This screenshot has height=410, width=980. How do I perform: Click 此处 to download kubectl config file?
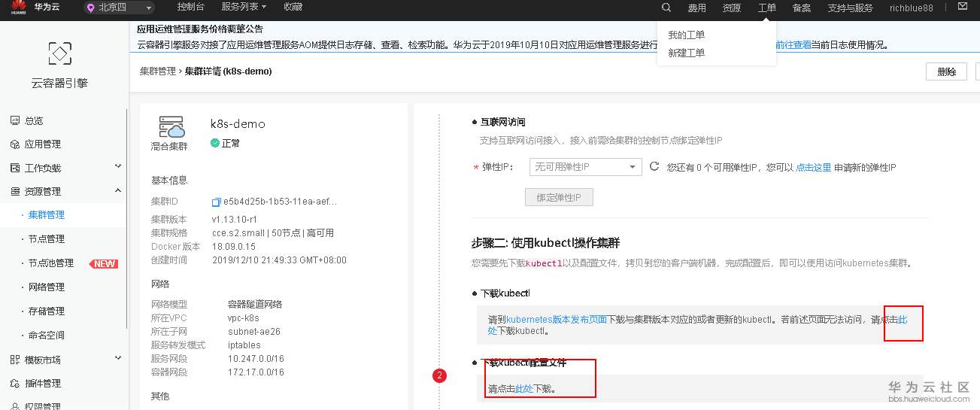pyautogui.click(x=524, y=389)
